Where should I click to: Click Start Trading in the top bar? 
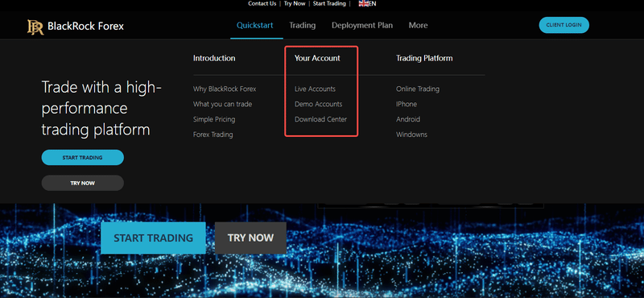[329, 4]
